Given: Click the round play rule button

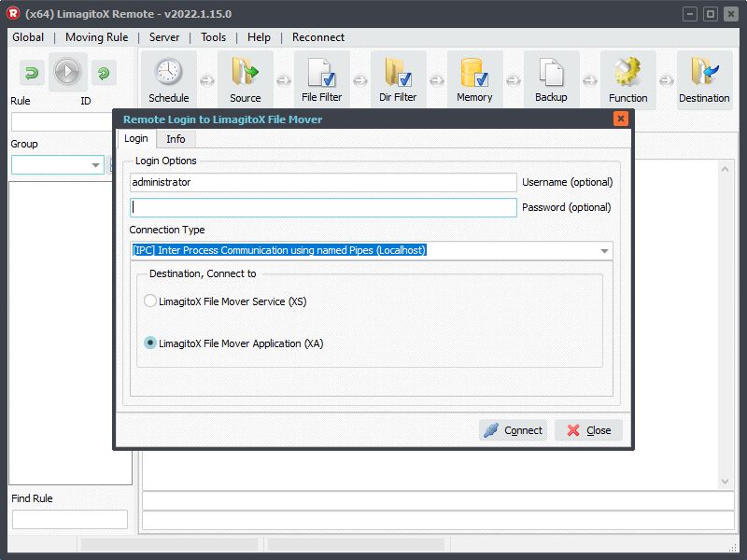Looking at the screenshot, I should coord(67,72).
